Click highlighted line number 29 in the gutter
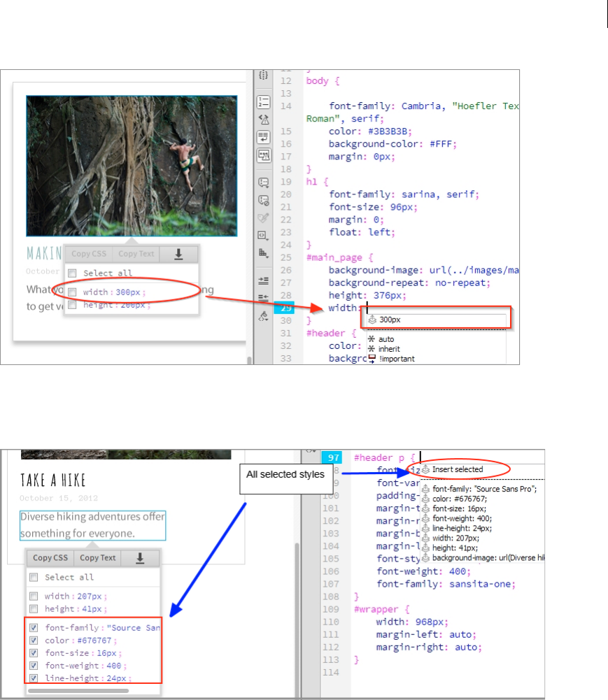The width and height of the screenshot is (608, 700). coord(284,308)
